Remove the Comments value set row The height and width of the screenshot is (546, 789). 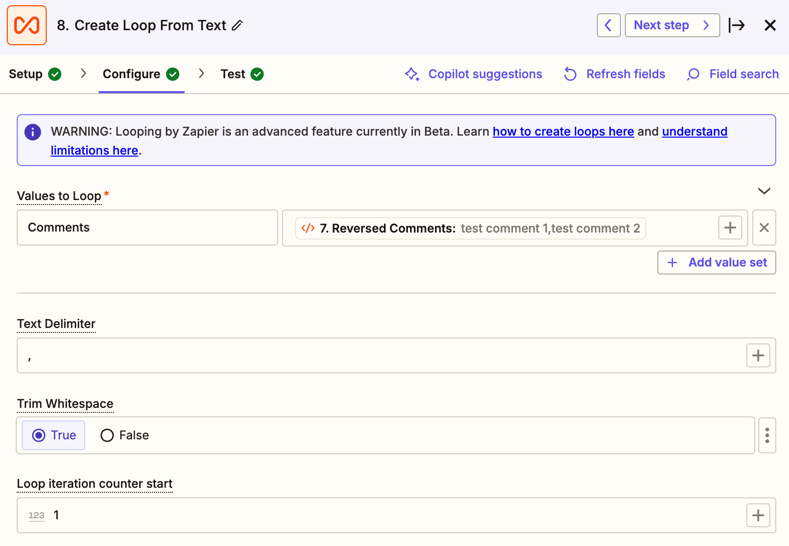764,228
